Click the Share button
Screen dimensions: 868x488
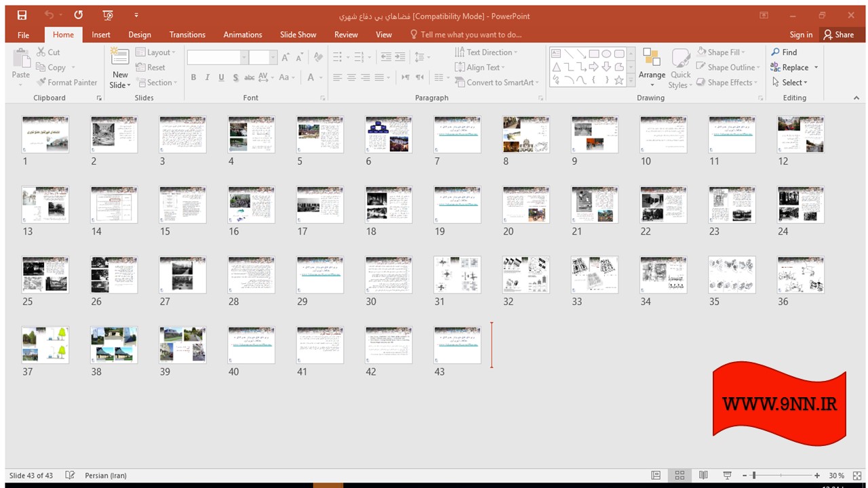(839, 35)
